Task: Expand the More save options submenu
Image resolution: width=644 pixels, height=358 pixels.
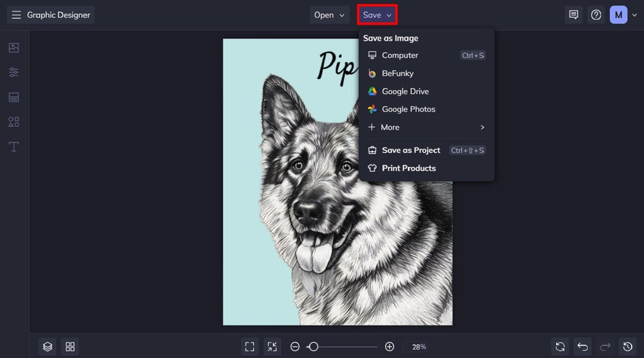Action: 426,128
